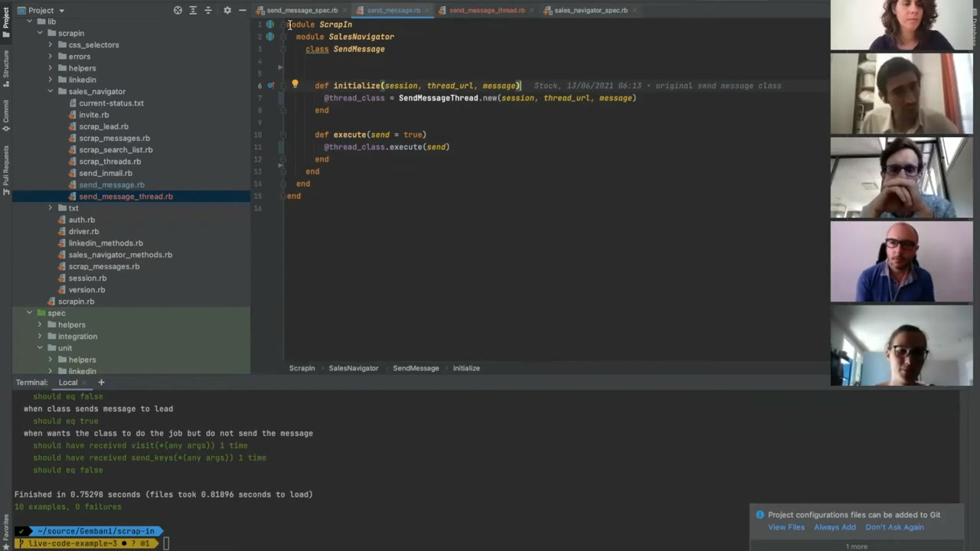Click the override gutter icon on line 6
Image resolution: width=980 pixels, height=551 pixels.
pos(270,86)
